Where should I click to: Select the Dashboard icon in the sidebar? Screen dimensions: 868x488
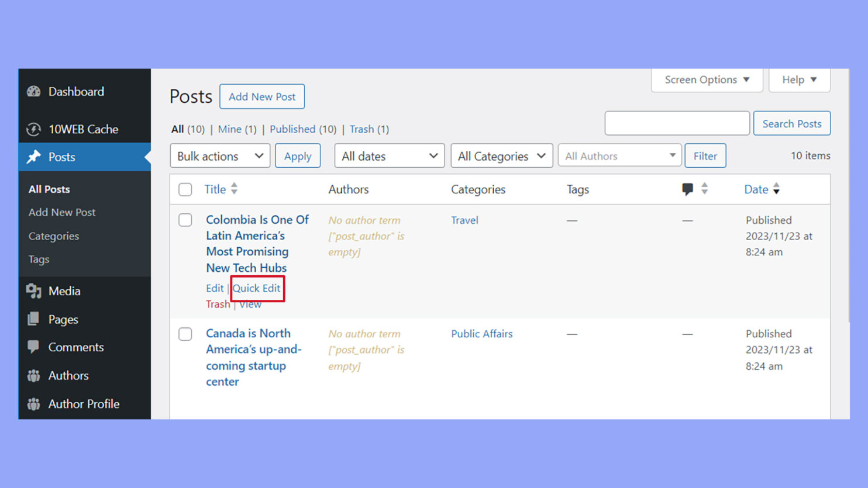[x=34, y=91]
